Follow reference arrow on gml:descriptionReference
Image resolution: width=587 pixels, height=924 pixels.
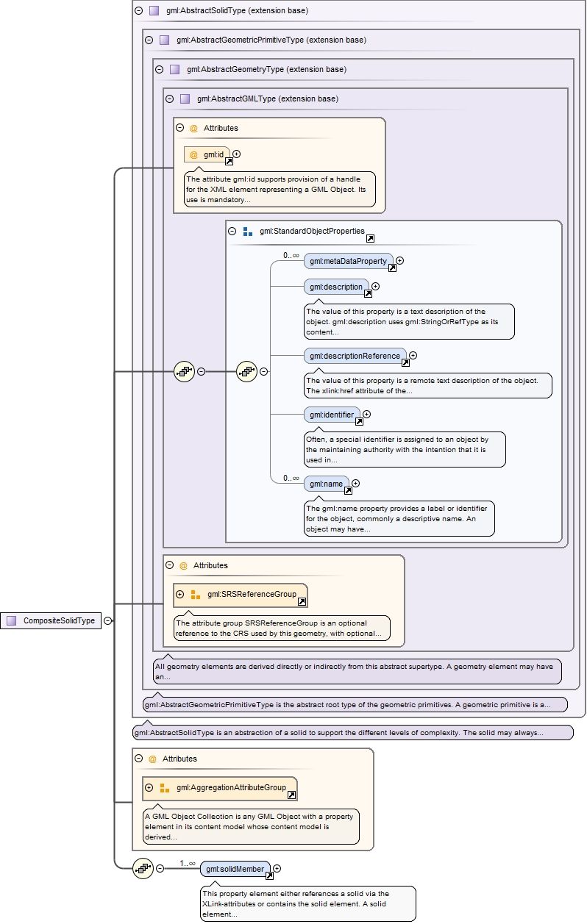[405, 362]
